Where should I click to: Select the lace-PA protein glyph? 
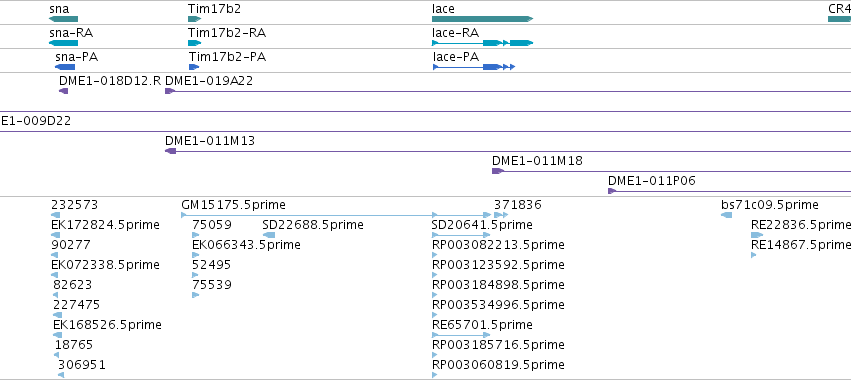coord(473,67)
